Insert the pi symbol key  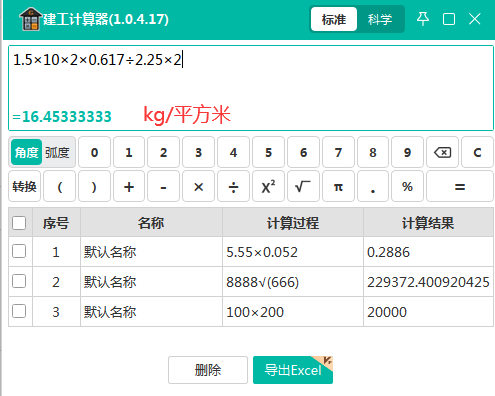tap(338, 186)
